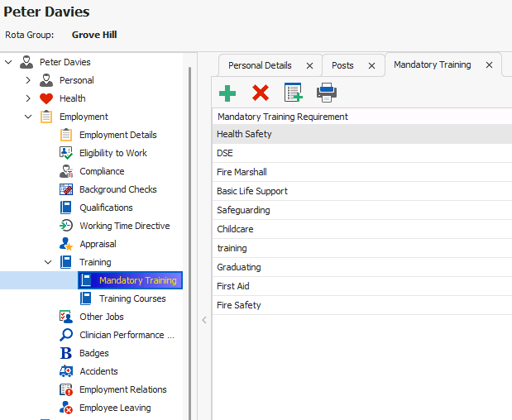Screen dimensions: 512x420
Task: Switch to the Personal Details tab
Action: [x=260, y=65]
